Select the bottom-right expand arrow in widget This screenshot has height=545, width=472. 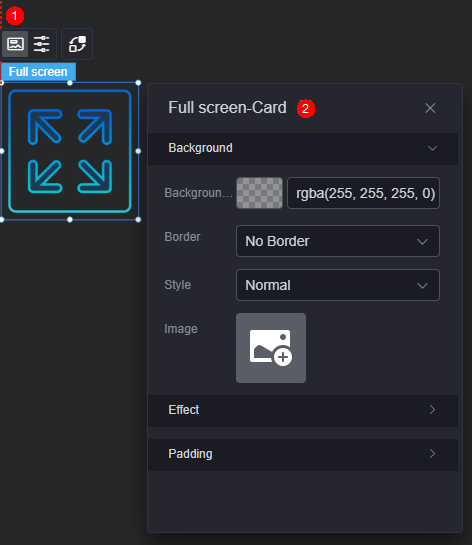coord(95,176)
